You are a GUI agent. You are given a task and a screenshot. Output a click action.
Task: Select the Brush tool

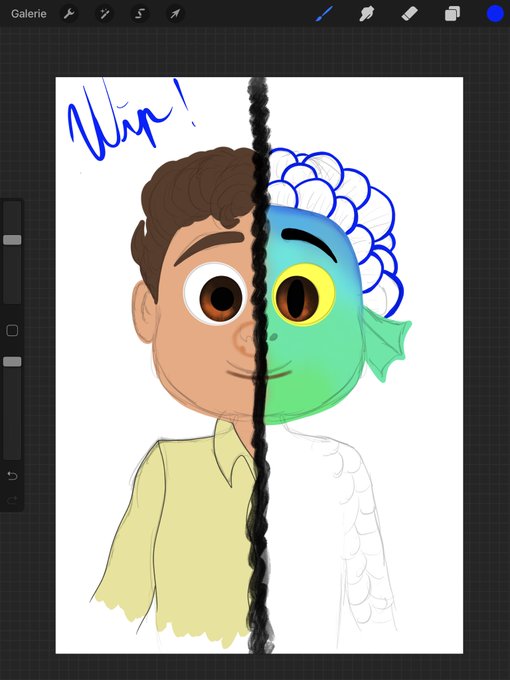point(324,14)
